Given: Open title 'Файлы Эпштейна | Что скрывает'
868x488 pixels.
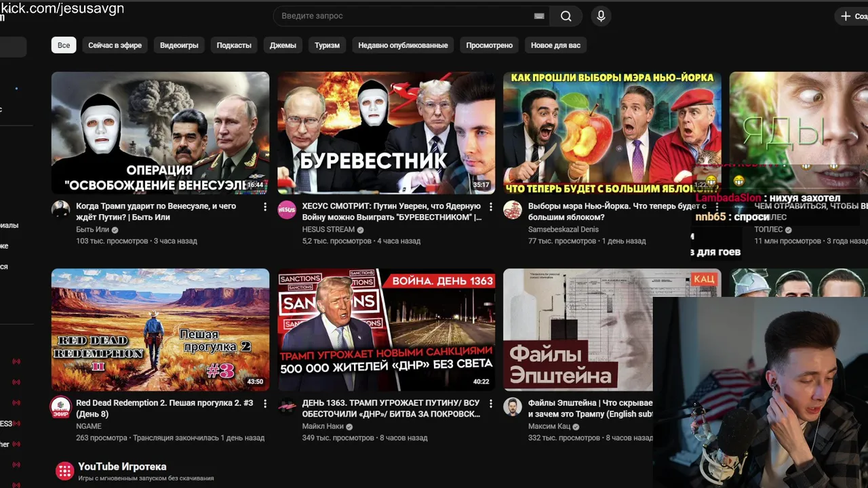Looking at the screenshot, I should click(x=591, y=408).
